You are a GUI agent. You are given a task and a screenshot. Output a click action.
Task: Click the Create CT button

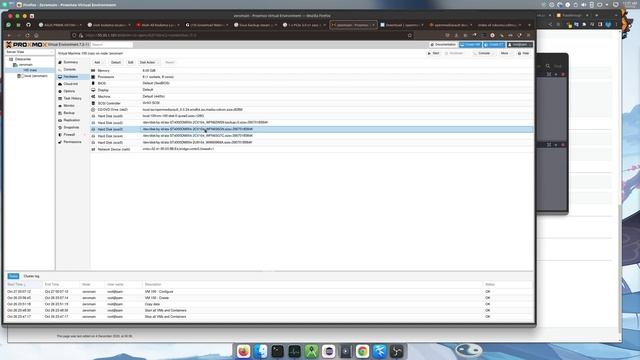(494, 44)
